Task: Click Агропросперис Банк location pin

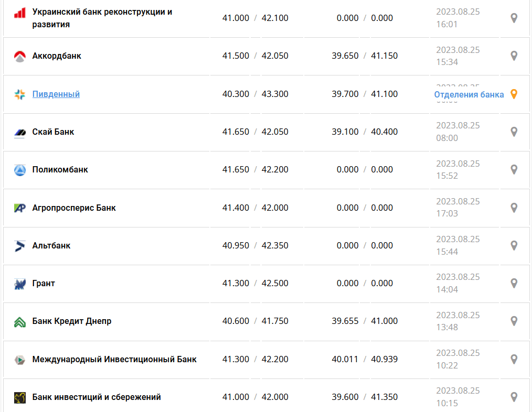Action: (x=514, y=208)
